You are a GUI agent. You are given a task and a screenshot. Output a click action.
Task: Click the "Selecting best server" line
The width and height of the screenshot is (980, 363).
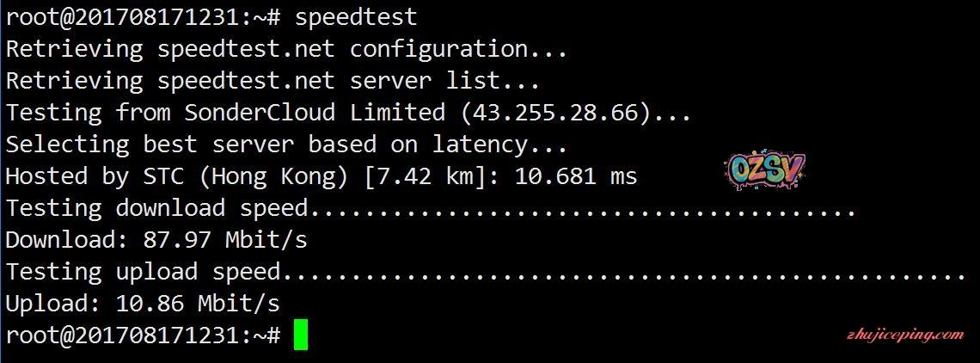285,144
